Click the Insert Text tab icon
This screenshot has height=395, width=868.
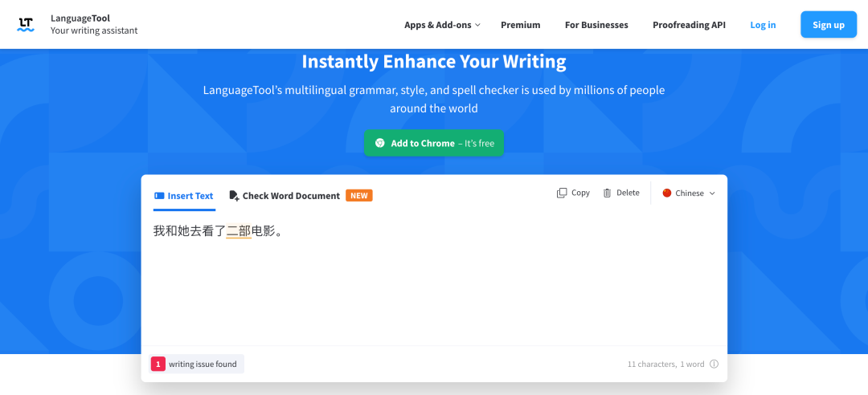[x=159, y=196]
